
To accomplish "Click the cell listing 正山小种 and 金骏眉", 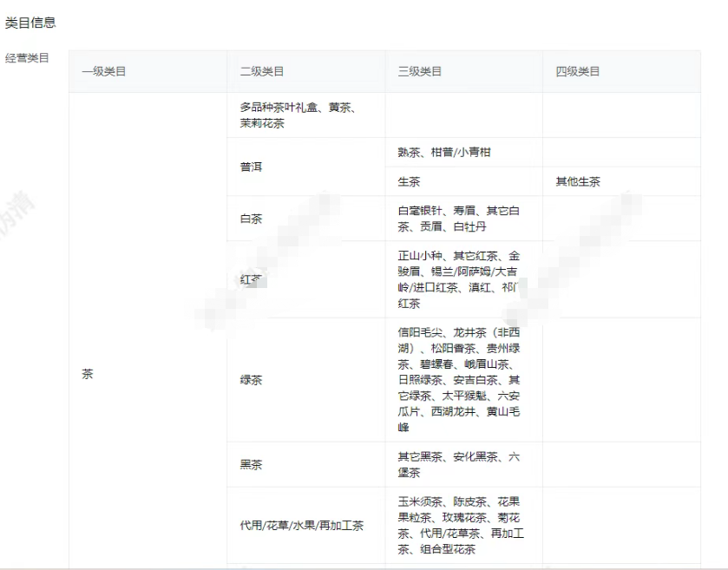I will (x=458, y=279).
